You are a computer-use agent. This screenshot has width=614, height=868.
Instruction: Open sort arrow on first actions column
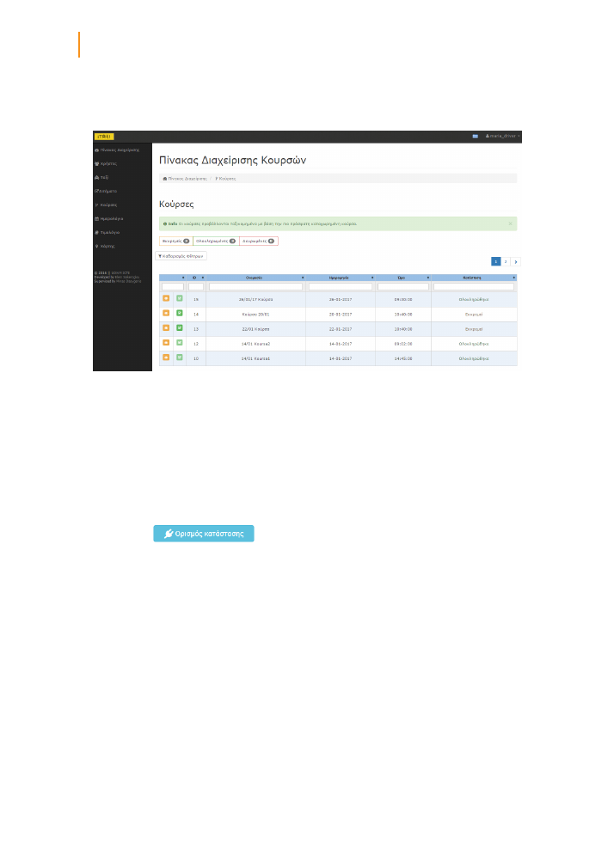(183, 278)
